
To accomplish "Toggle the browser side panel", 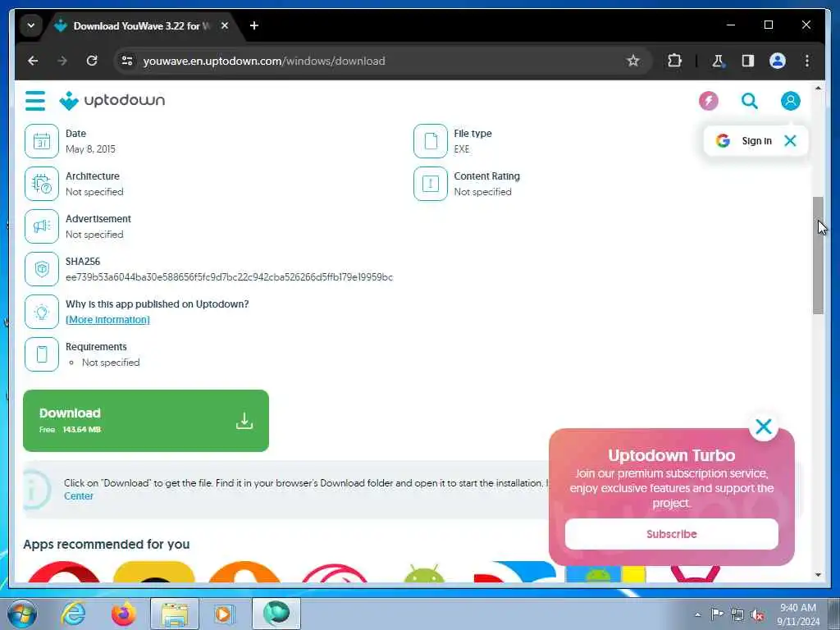I will pos(748,61).
